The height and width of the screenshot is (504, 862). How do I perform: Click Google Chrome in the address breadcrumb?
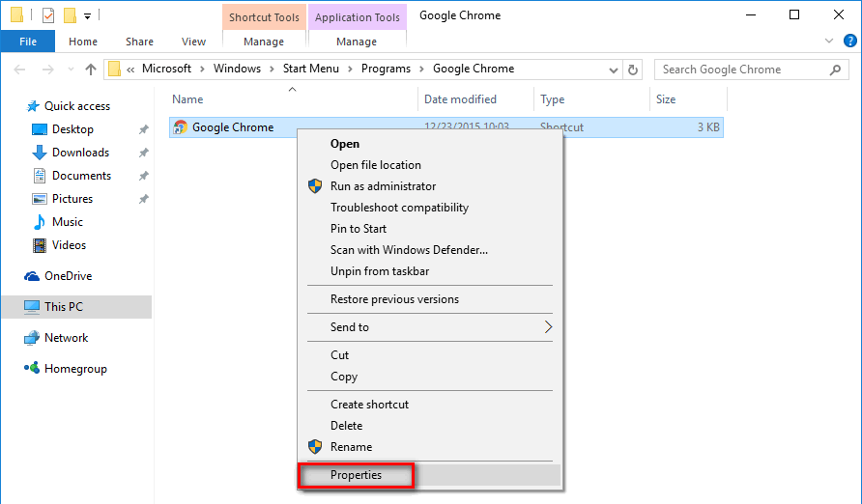(474, 69)
